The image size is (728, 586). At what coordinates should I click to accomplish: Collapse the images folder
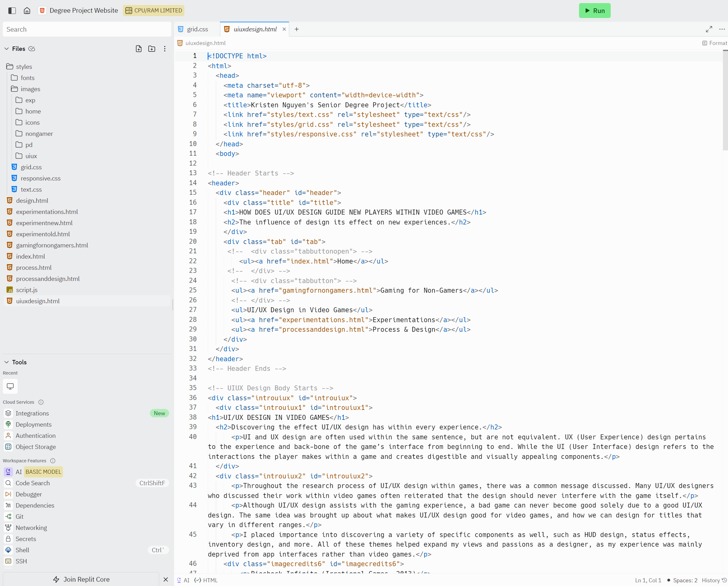click(30, 89)
